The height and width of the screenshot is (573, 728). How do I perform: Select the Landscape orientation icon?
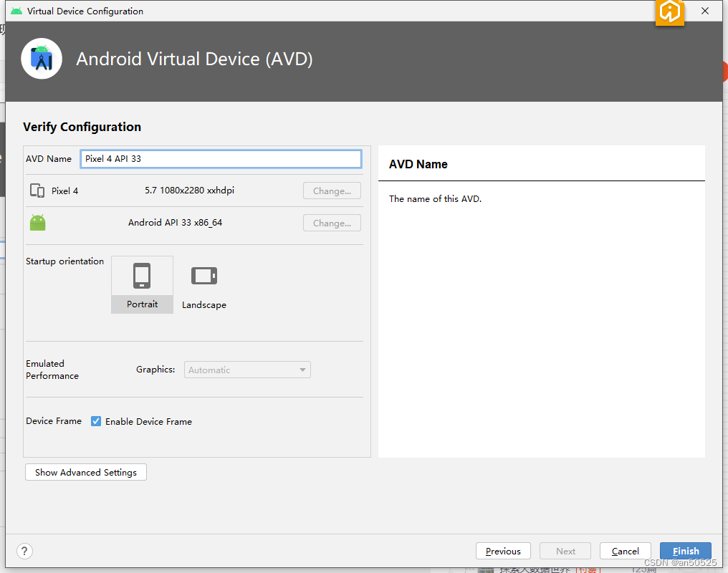tap(203, 275)
